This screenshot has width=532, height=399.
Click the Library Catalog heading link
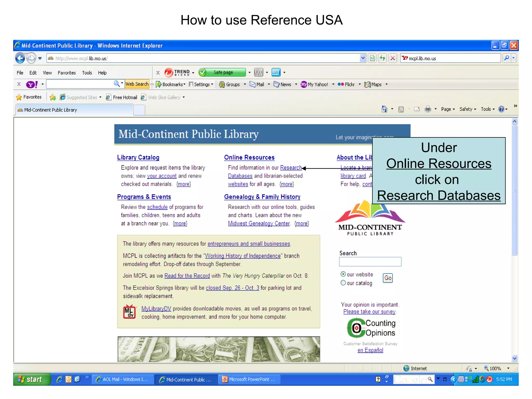(138, 157)
